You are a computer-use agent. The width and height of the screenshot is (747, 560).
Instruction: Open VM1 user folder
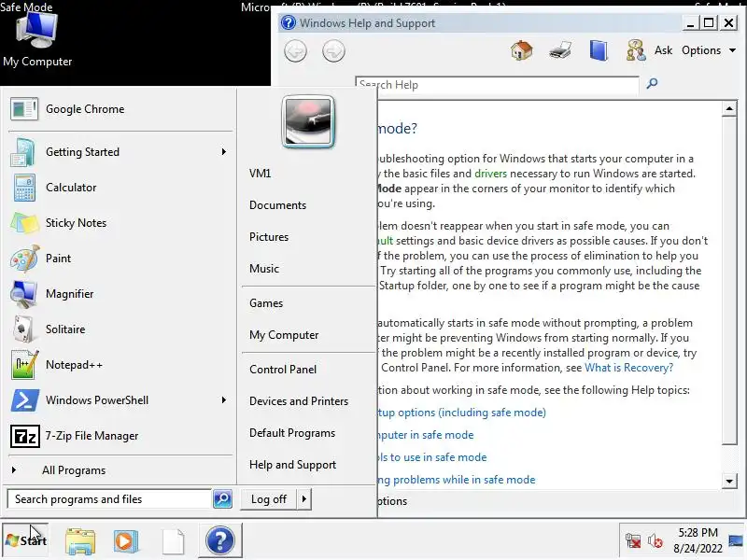tap(261, 174)
